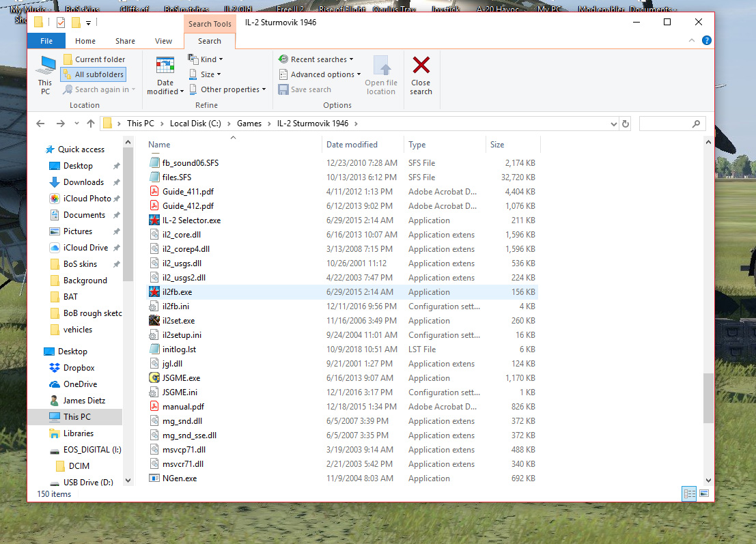Open Date modified filter dropdown
This screenshot has height=544, width=756.
click(x=165, y=75)
